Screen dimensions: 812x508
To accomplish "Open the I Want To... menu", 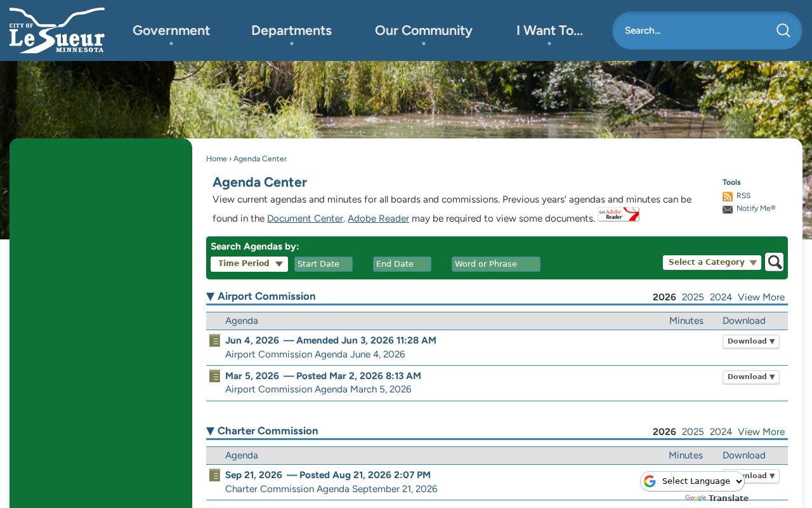I will click(x=549, y=30).
